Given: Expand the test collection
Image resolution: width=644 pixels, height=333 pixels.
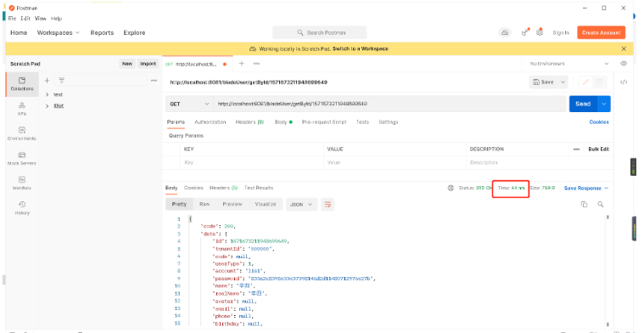Looking at the screenshot, I should 48,94.
